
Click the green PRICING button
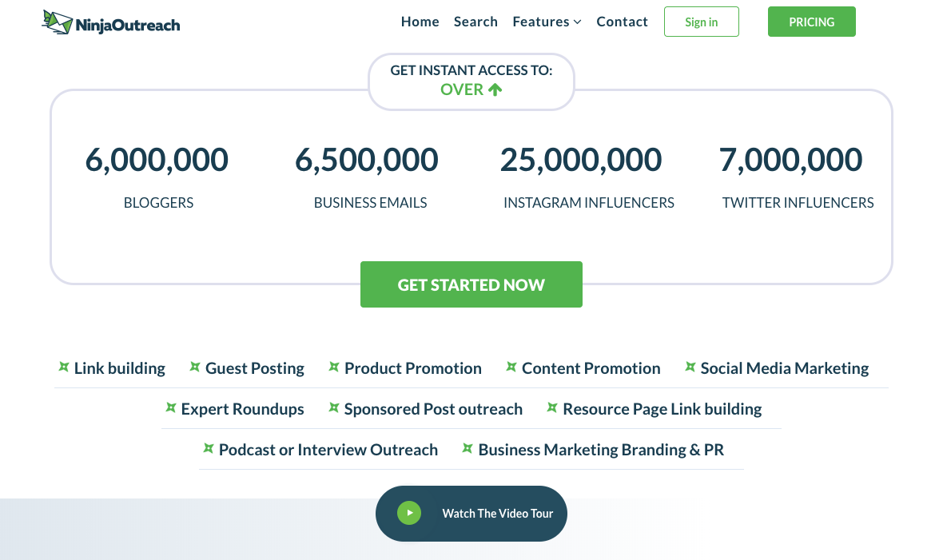click(811, 22)
